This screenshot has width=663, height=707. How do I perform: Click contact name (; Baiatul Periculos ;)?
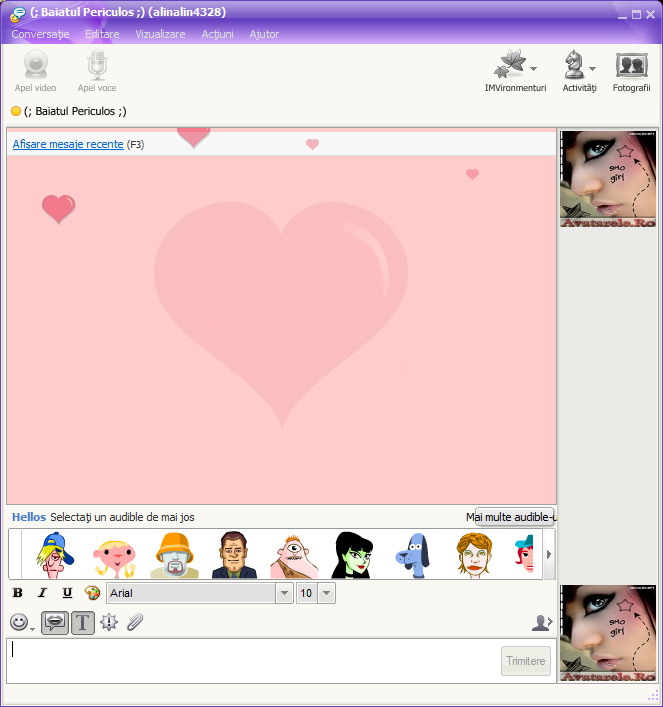75,111
